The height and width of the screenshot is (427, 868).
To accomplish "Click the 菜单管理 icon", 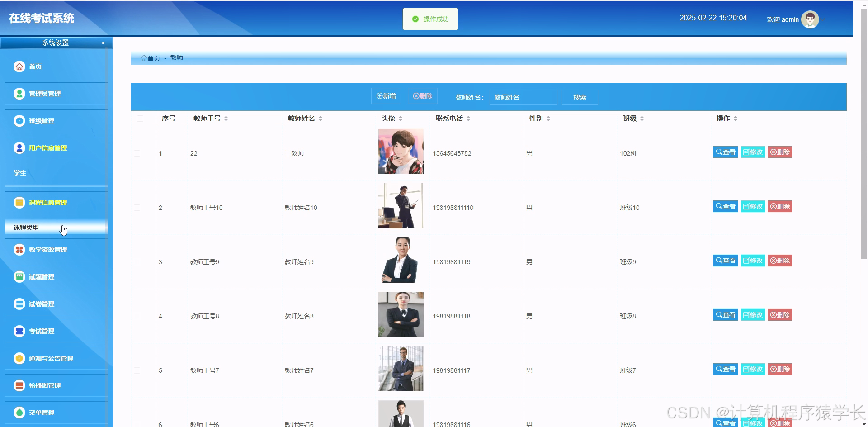I will pos(19,413).
